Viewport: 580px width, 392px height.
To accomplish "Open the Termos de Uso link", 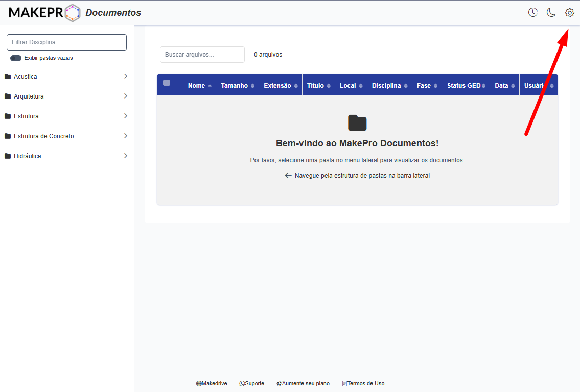I will coord(365,384).
